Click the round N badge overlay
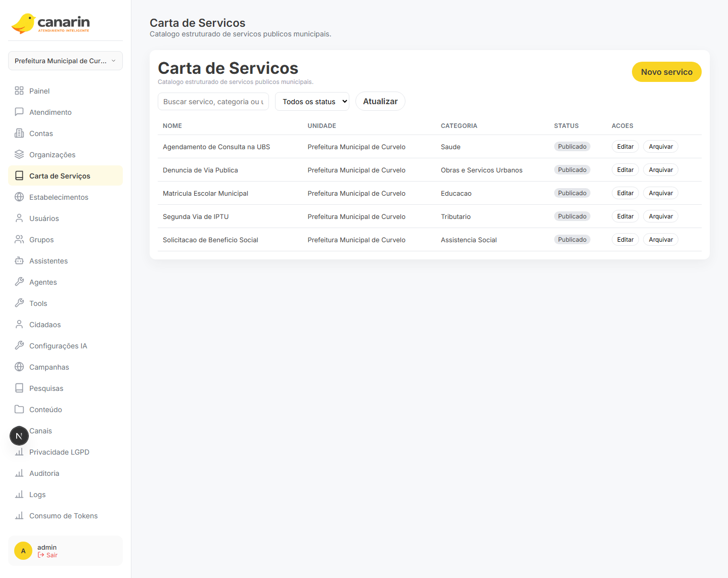 click(19, 436)
